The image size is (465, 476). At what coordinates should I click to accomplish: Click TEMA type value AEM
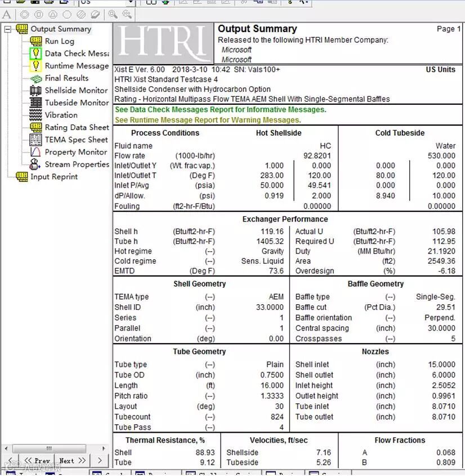tap(276, 297)
